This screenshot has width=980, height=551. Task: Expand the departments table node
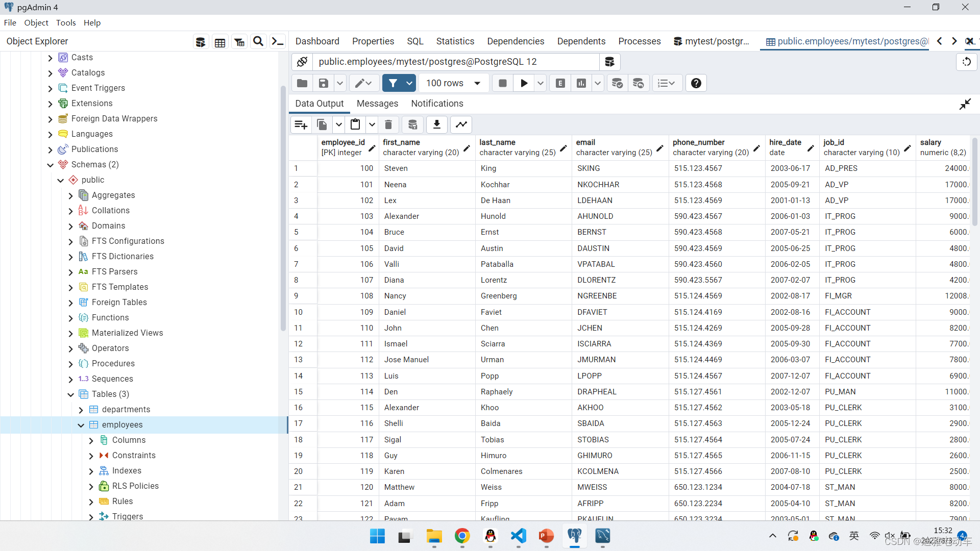[x=81, y=410]
